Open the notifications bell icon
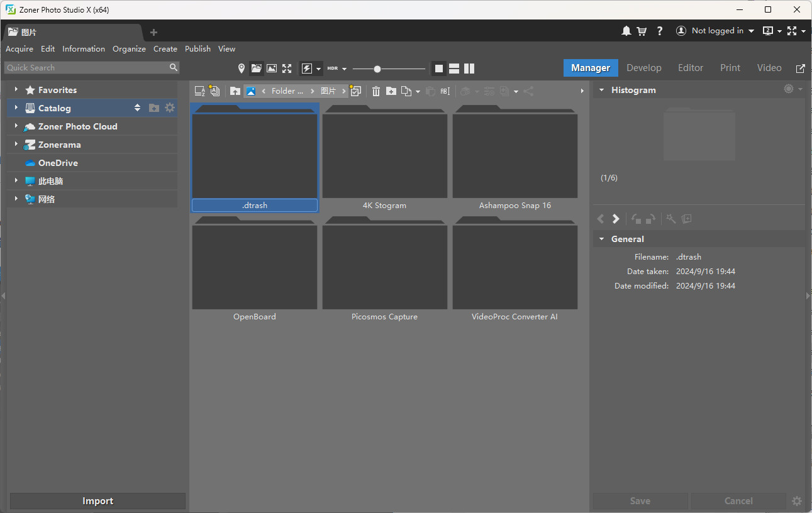Image resolution: width=812 pixels, height=513 pixels. pos(626,31)
